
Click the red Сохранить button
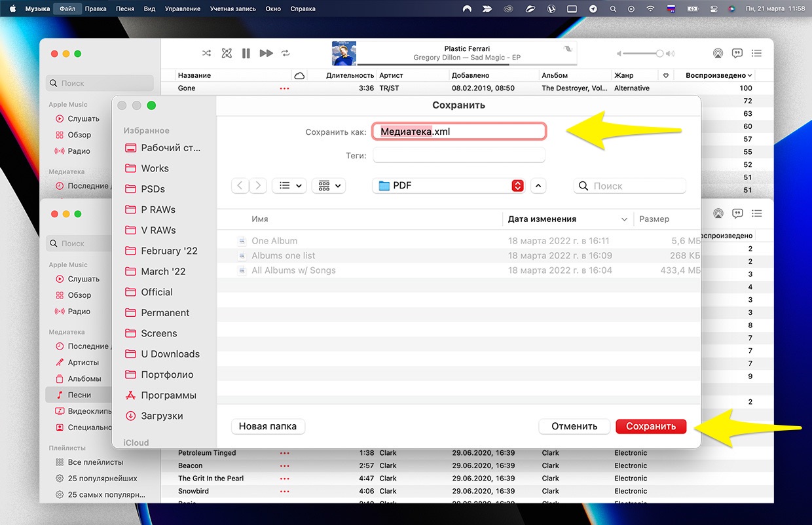tap(651, 426)
